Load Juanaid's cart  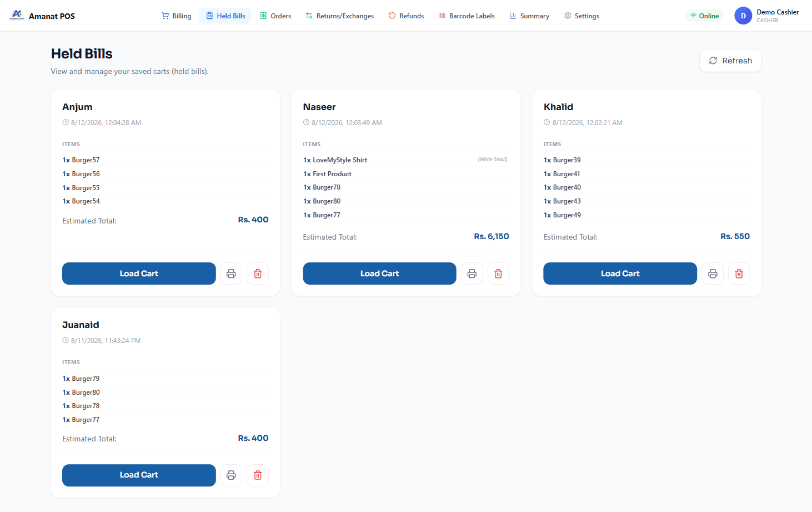[139, 475]
